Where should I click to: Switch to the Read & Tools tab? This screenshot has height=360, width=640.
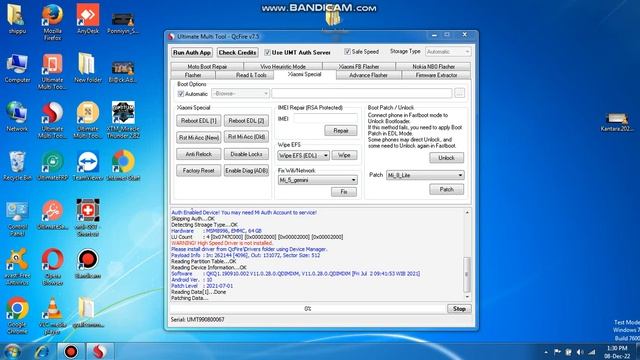coord(251,75)
